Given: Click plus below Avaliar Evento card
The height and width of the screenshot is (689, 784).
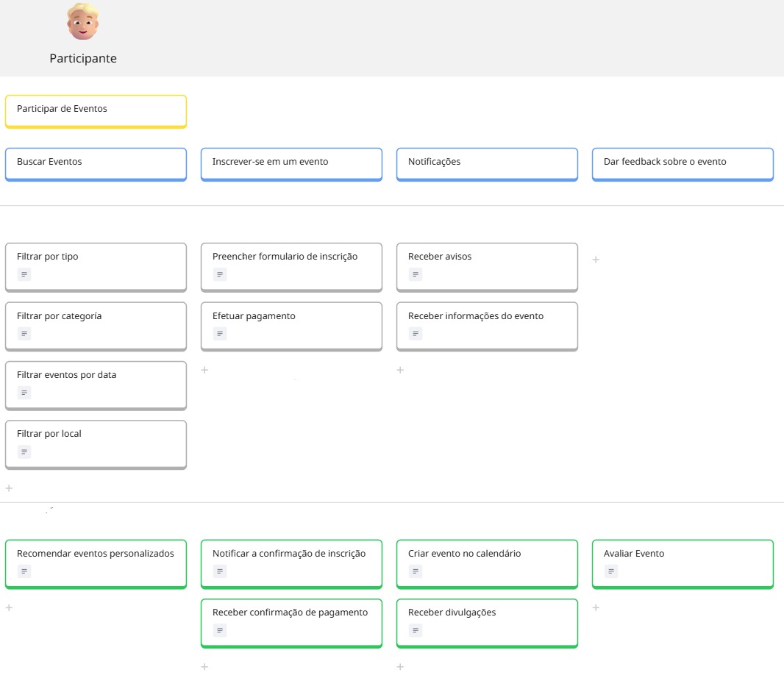Looking at the screenshot, I should pyautogui.click(x=596, y=608).
